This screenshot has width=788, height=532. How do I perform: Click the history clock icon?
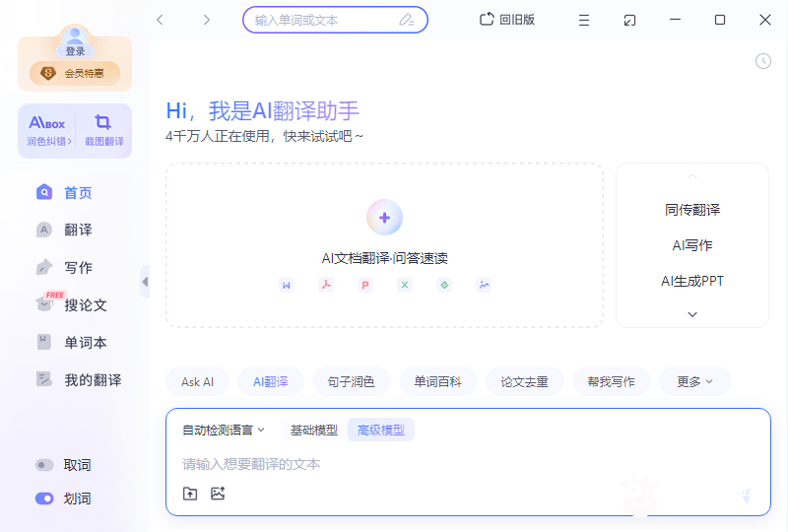763,61
